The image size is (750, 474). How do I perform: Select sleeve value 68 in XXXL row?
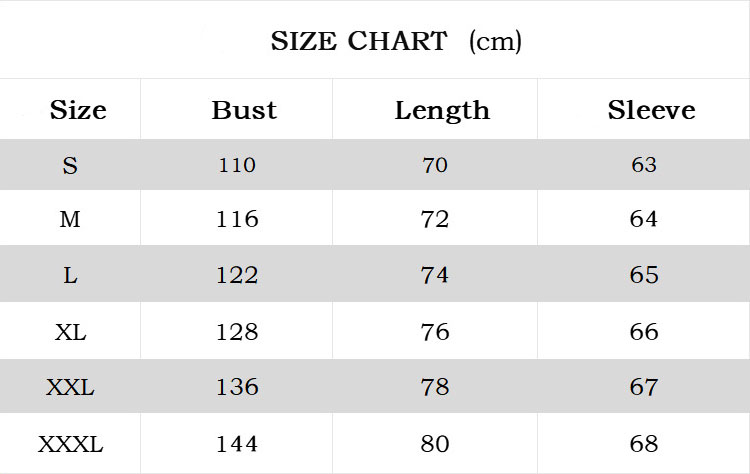tap(644, 443)
